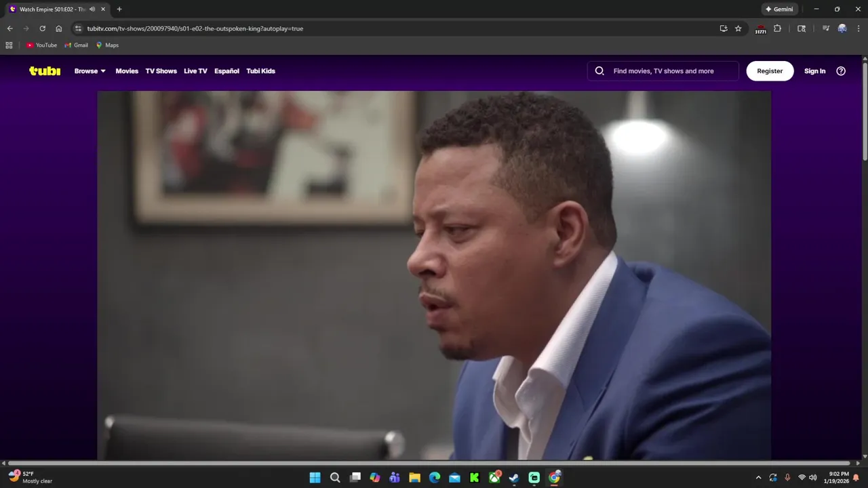Reload the current Tubi page
The image size is (868, 488).
42,28
